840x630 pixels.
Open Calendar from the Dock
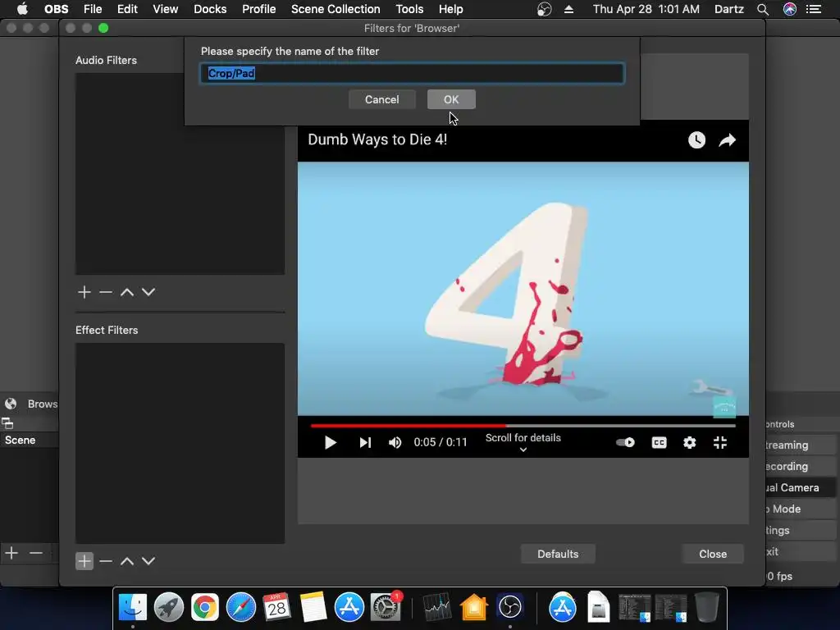277,607
